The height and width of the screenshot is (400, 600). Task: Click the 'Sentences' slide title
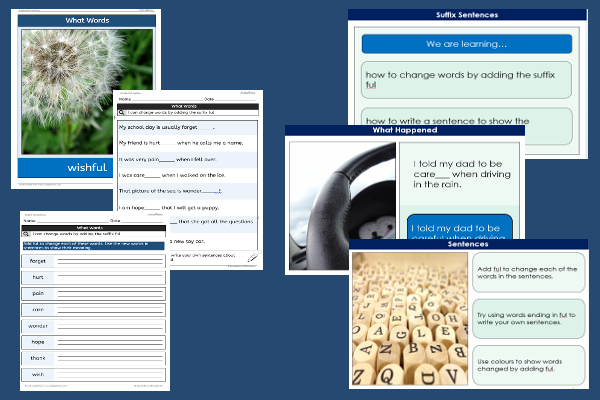click(468, 244)
